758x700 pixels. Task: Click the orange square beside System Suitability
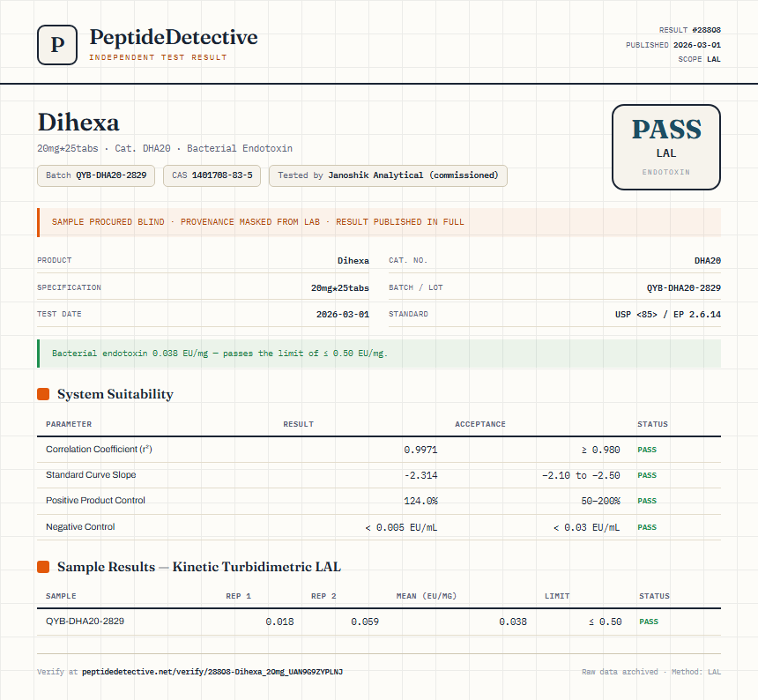click(x=43, y=394)
